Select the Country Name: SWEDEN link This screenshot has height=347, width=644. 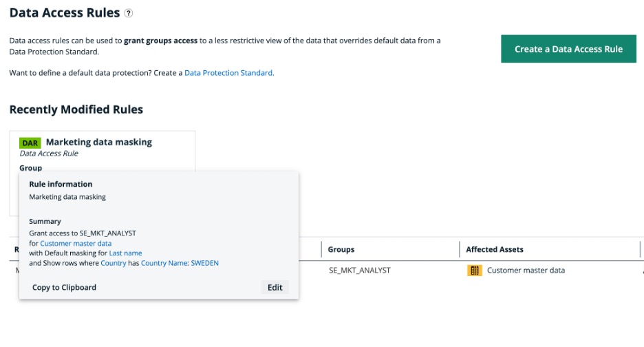click(x=180, y=263)
